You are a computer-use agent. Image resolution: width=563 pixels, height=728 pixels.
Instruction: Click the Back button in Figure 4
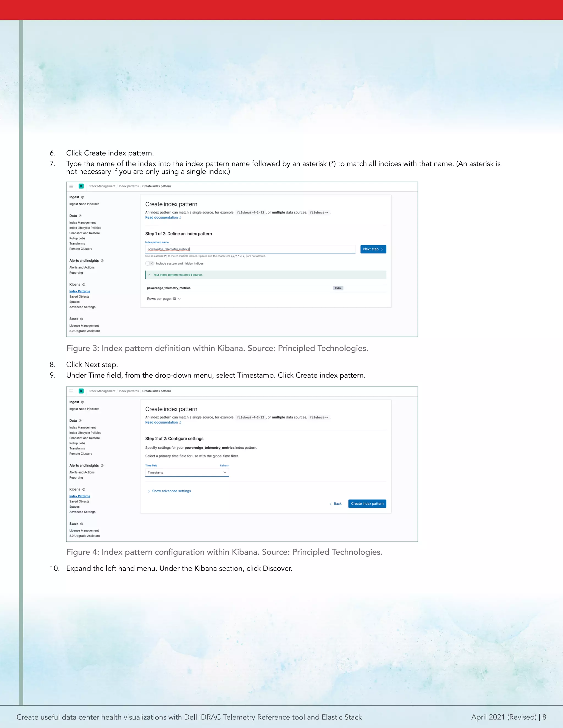click(x=336, y=504)
